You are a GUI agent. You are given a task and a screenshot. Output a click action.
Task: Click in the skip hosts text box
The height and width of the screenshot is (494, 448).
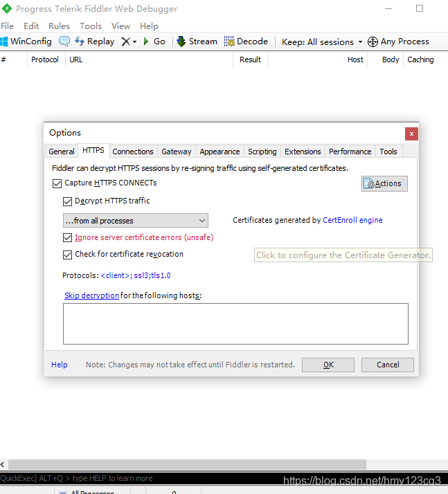click(x=235, y=324)
